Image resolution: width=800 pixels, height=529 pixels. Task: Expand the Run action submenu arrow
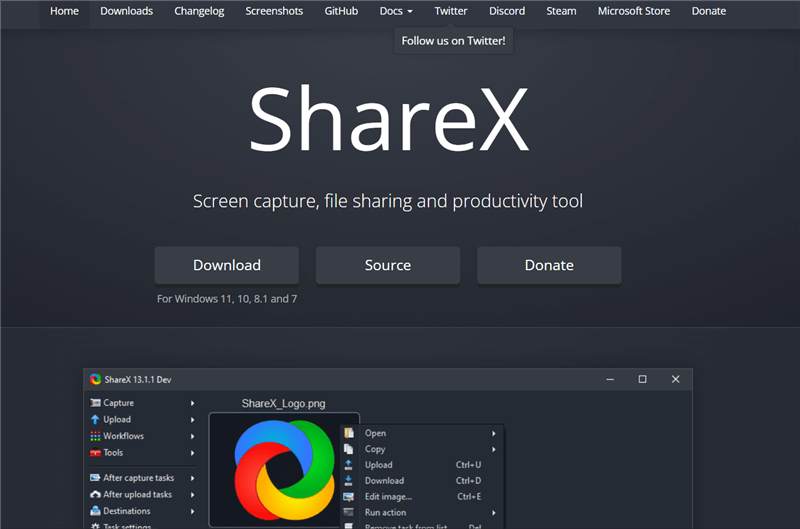pos(494,513)
